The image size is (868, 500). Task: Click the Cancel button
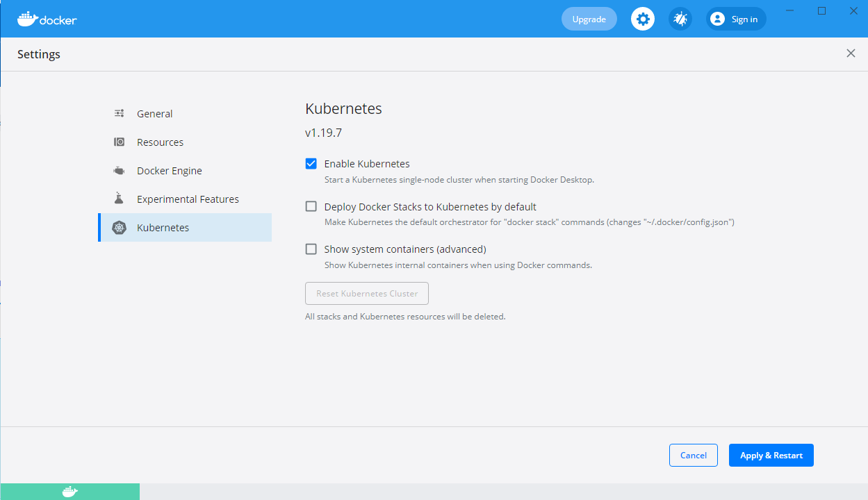tap(693, 455)
